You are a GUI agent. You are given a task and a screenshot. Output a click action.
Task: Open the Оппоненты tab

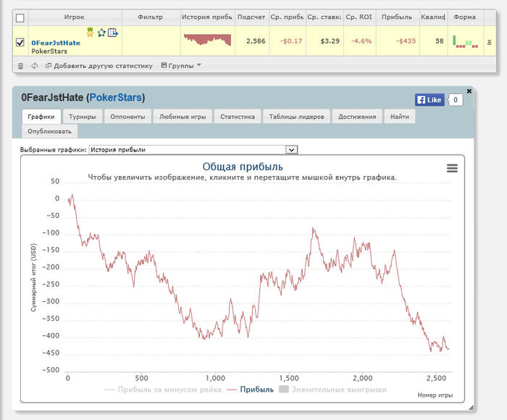coord(127,117)
